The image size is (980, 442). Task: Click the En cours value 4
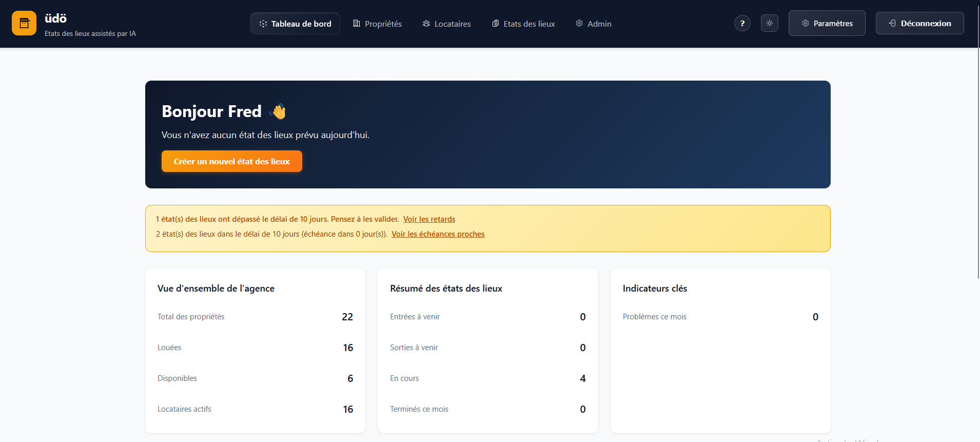tap(583, 378)
